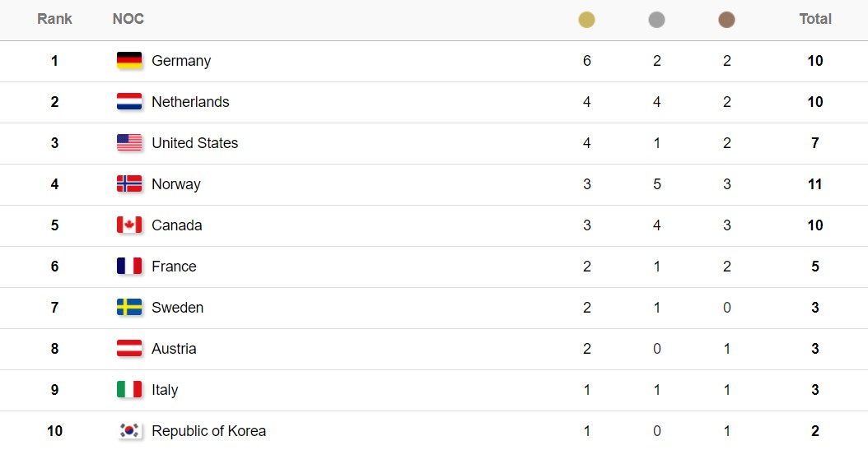This screenshot has width=868, height=450.
Task: Open the Germany country link
Action: pyautogui.click(x=181, y=61)
